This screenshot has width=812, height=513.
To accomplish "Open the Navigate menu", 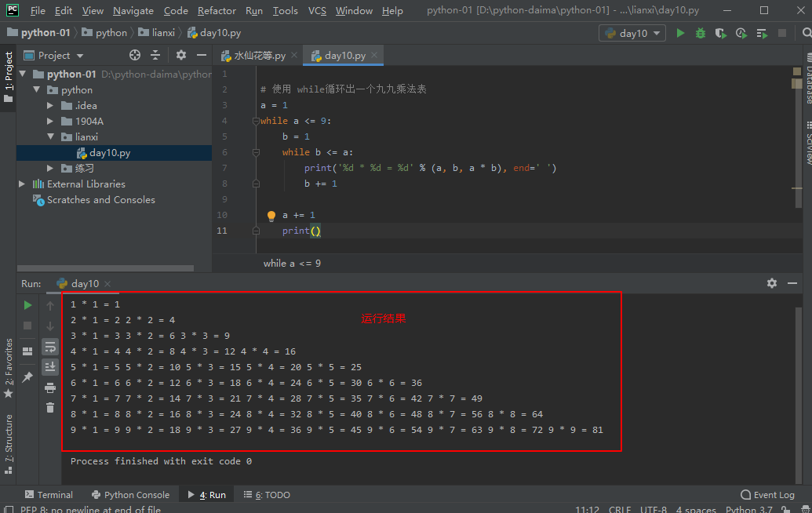I will point(133,10).
